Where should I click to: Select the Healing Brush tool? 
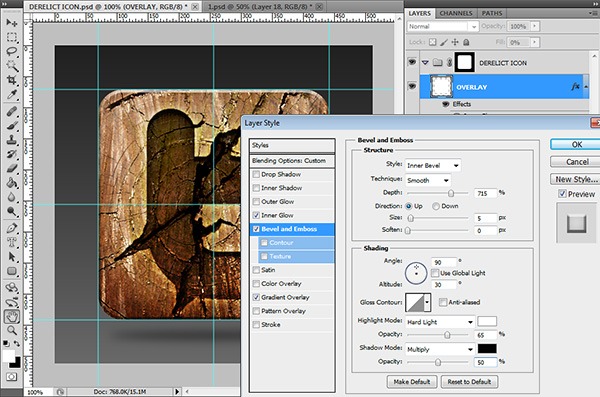click(11, 111)
